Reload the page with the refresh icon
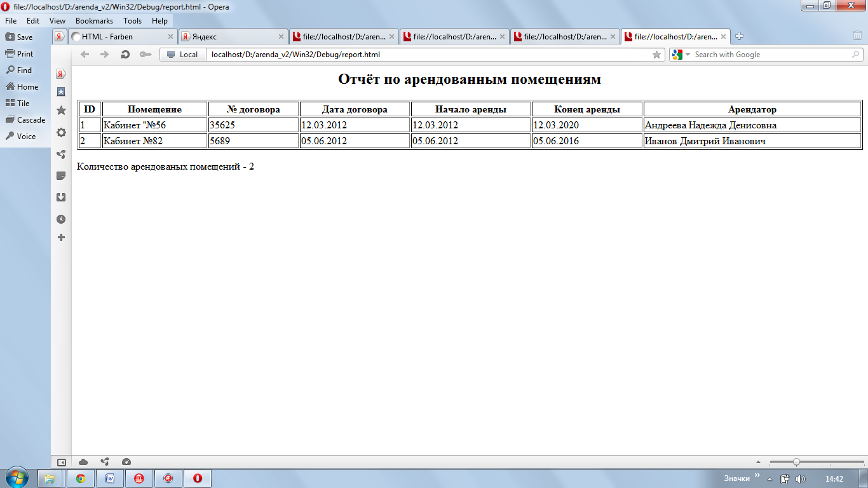Image resolution: width=868 pixels, height=488 pixels. [125, 55]
